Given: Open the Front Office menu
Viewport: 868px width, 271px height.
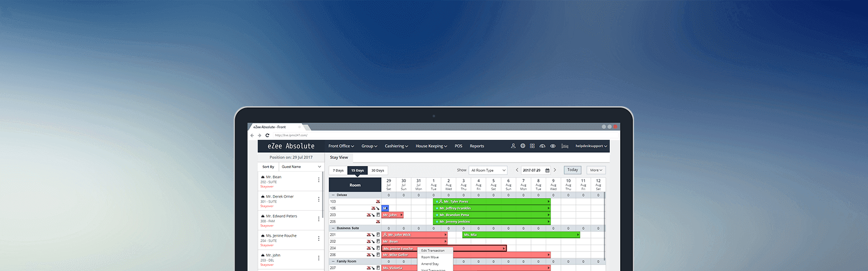Looking at the screenshot, I should click(x=341, y=146).
